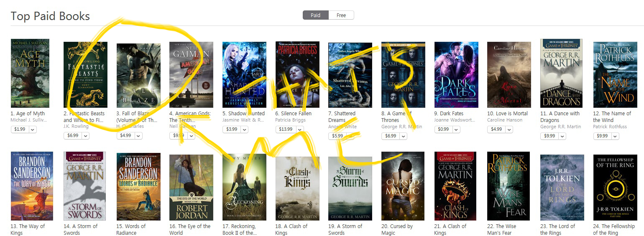Open author Angela White link
Screen dimensions: 644x236
tap(342, 127)
